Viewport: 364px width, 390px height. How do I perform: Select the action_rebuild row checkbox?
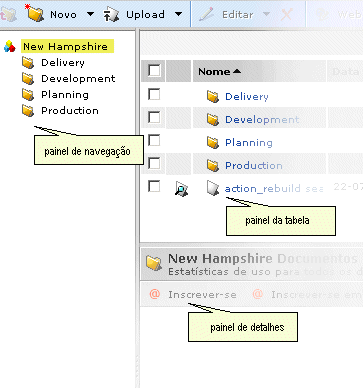click(154, 186)
